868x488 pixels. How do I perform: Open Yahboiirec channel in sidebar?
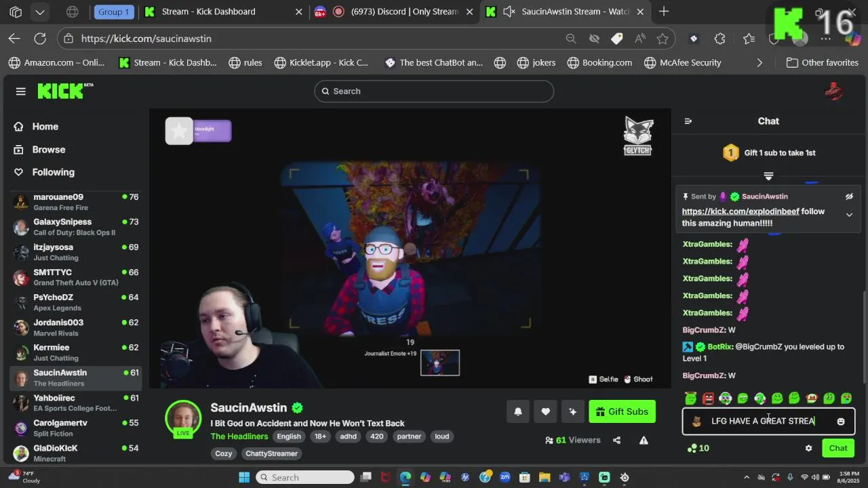(76, 403)
